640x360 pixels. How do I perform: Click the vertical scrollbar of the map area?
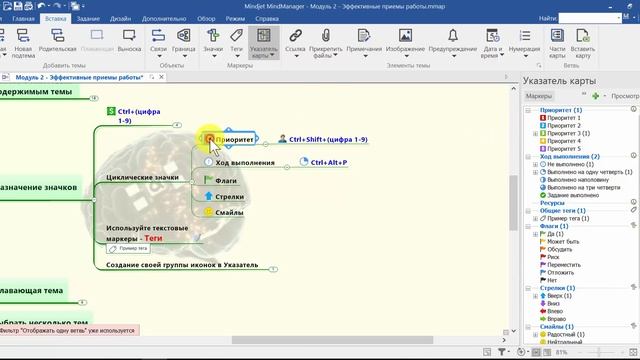click(x=513, y=203)
